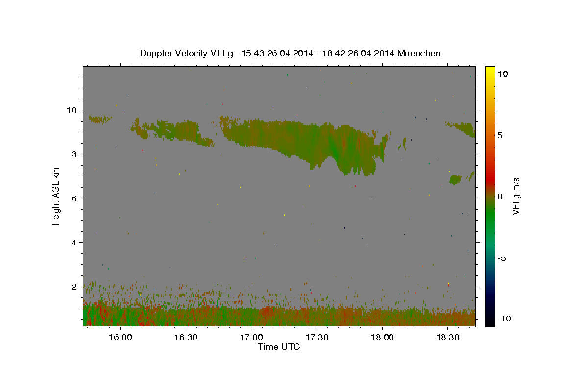Click the colorbar tick value 10
Viewport: 588px width, 392px height.
tap(502, 74)
